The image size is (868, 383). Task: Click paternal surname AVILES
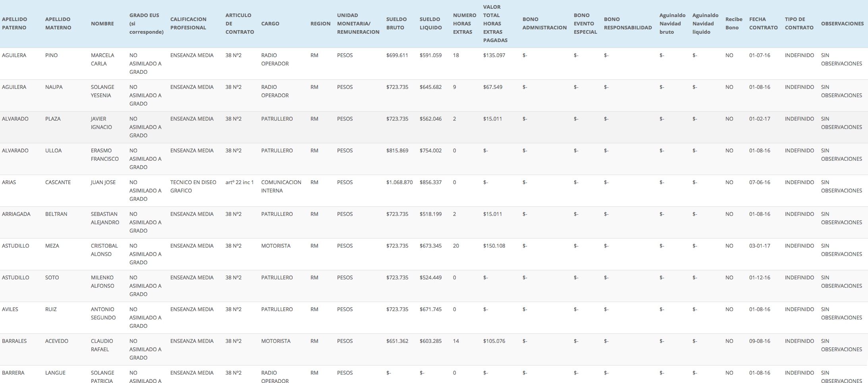[x=10, y=310]
